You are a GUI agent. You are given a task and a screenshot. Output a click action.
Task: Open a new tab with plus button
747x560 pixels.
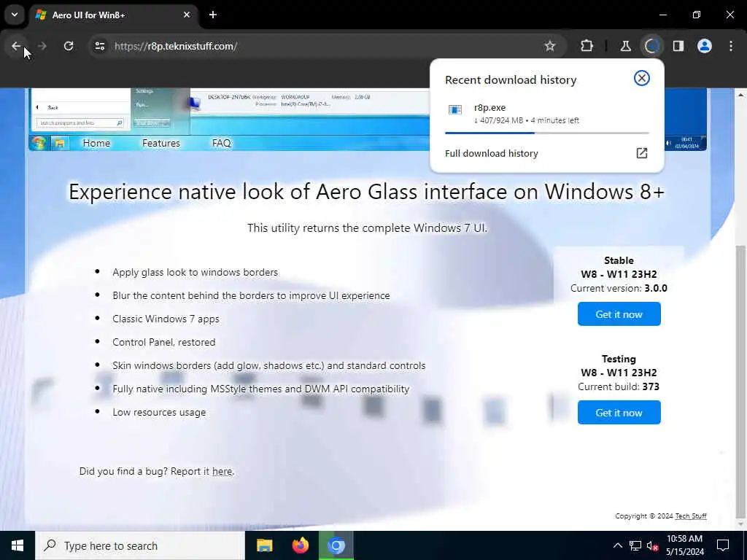(x=213, y=15)
